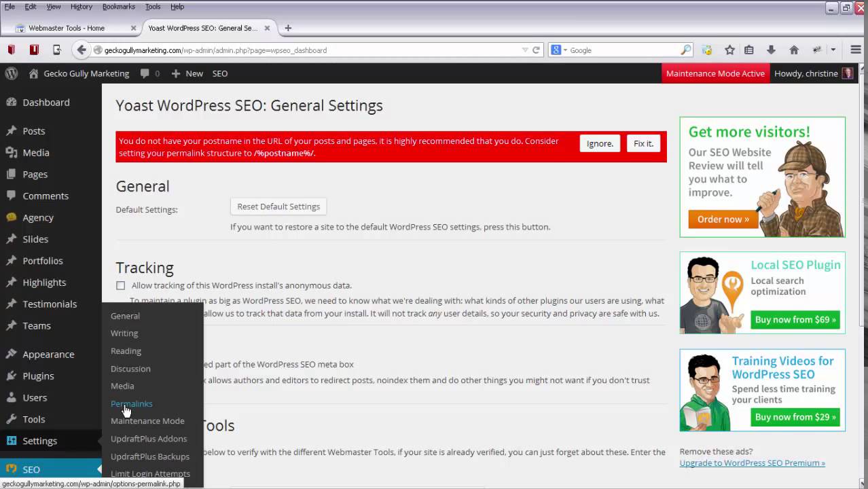868x489 pixels.
Task: Select Maintenance Mode in Settings submenu
Action: (x=147, y=420)
